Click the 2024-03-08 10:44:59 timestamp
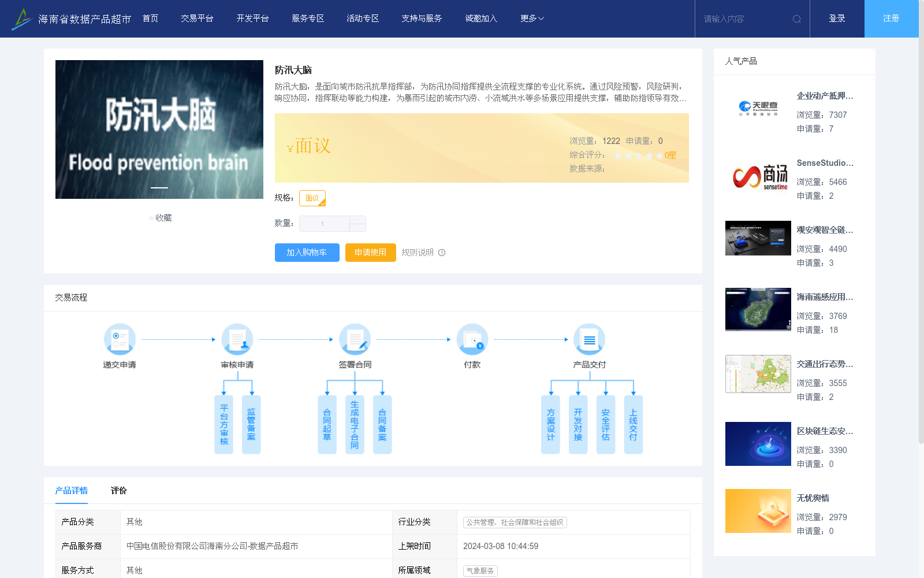Viewport: 924px width, 578px height. pyautogui.click(x=501, y=546)
